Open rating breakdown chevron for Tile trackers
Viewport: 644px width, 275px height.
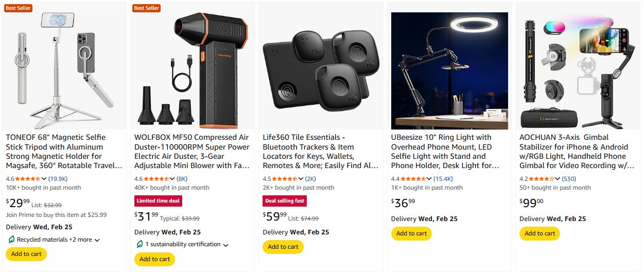pos(301,179)
